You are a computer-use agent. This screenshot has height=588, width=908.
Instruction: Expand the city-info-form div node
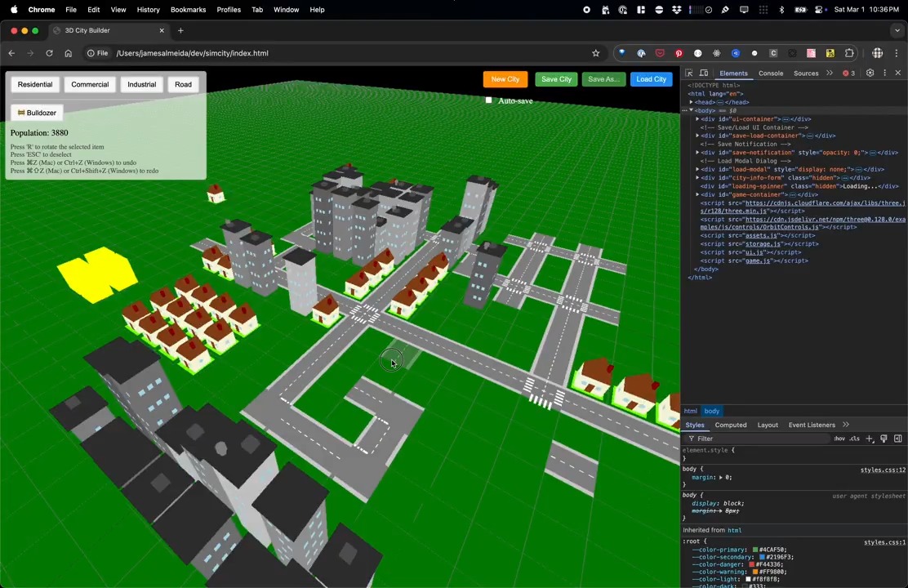tap(697, 177)
